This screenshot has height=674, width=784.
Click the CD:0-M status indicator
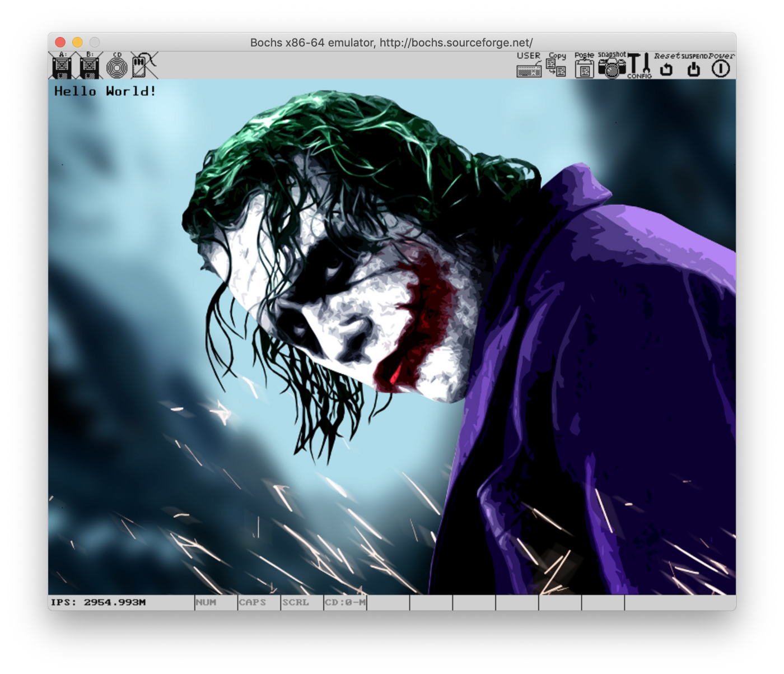pyautogui.click(x=345, y=602)
